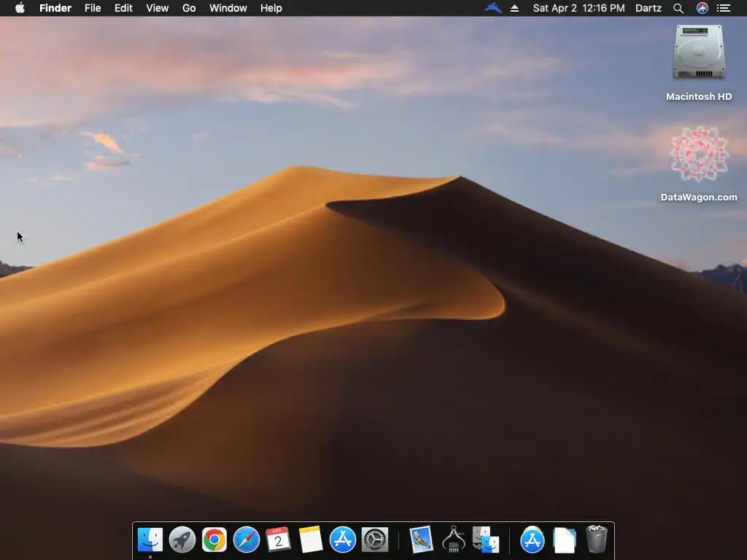Select the DataWagon.com label text
The image size is (747, 560).
tap(699, 197)
